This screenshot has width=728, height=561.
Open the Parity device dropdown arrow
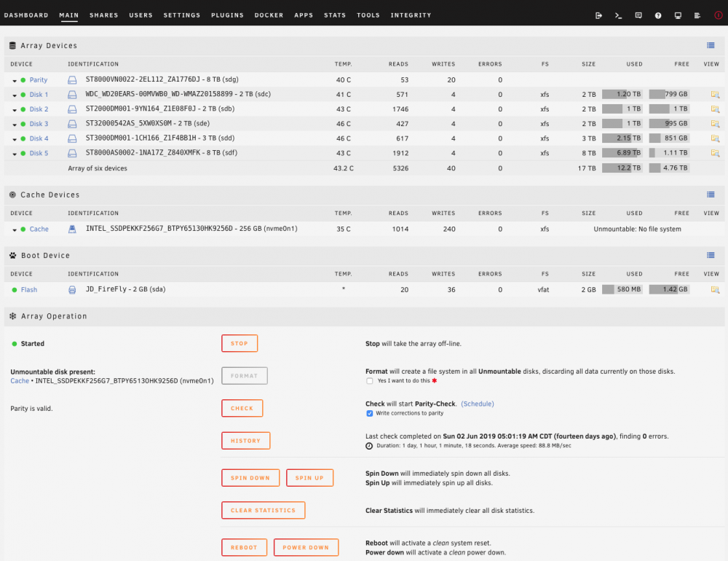click(15, 80)
